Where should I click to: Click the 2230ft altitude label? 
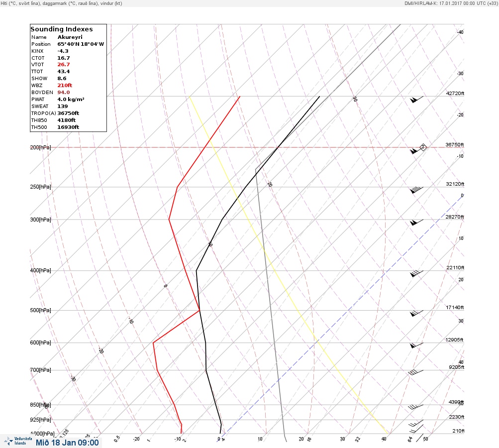coord(456,417)
